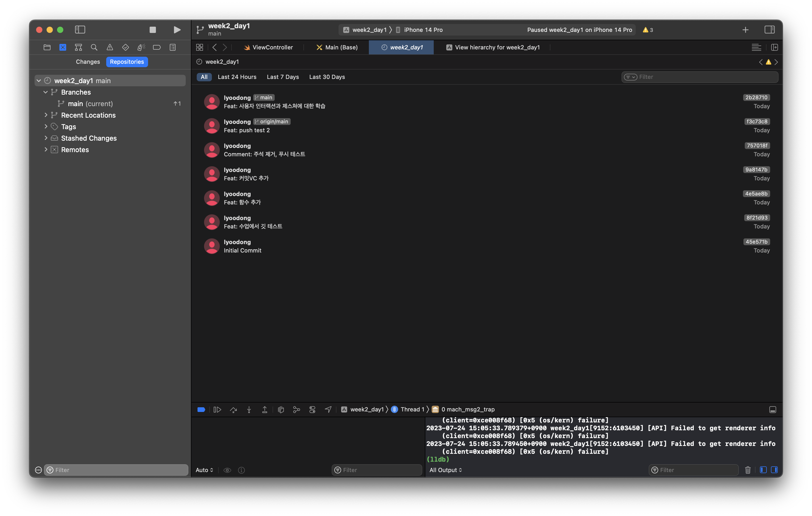Select the Issue navigator warning icon
This screenshot has width=812, height=516.
point(110,48)
